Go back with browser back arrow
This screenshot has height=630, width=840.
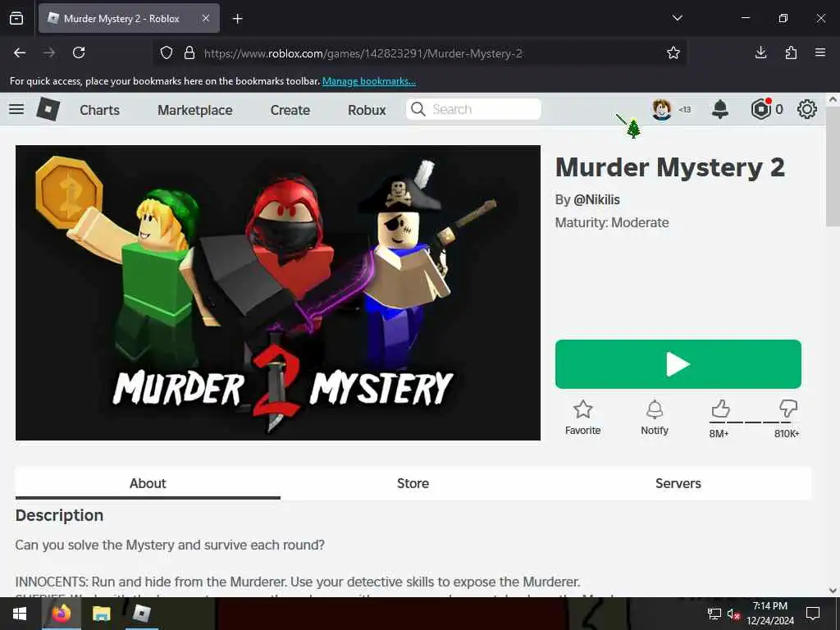20,52
